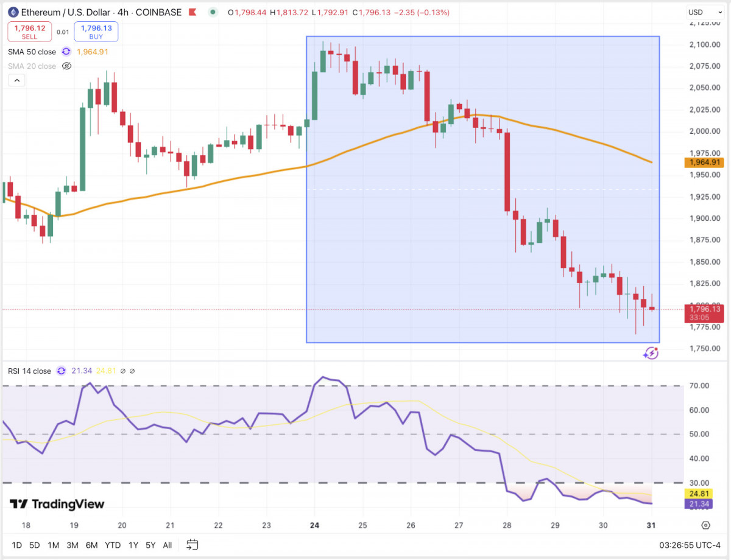Click the RSI 14 close legend label

(29, 371)
